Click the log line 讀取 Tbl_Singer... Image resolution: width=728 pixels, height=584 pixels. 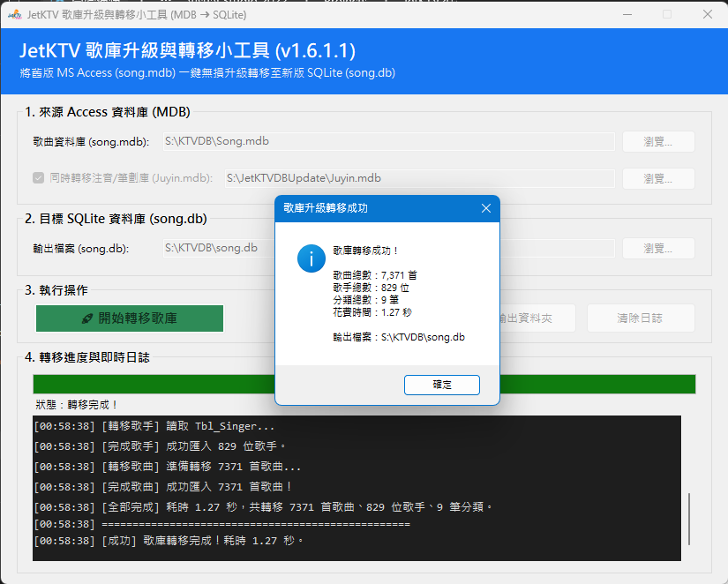[x=154, y=426]
